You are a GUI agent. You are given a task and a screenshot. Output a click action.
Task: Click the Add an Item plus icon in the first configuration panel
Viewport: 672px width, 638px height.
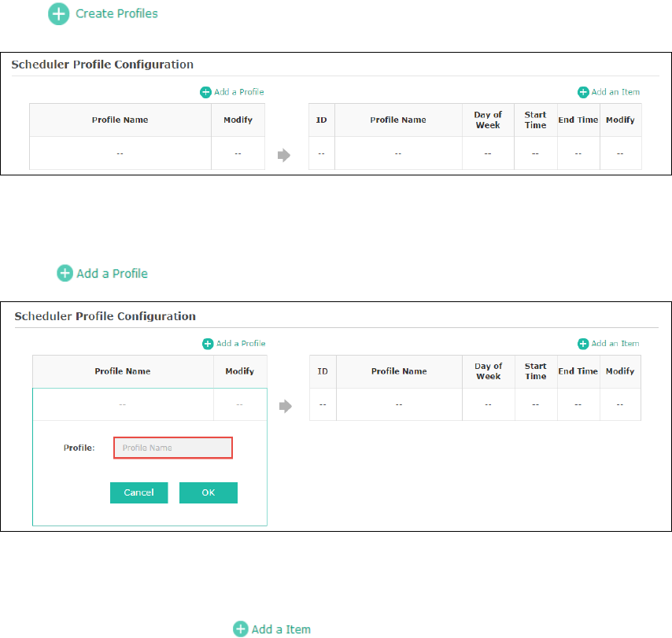[x=583, y=92]
